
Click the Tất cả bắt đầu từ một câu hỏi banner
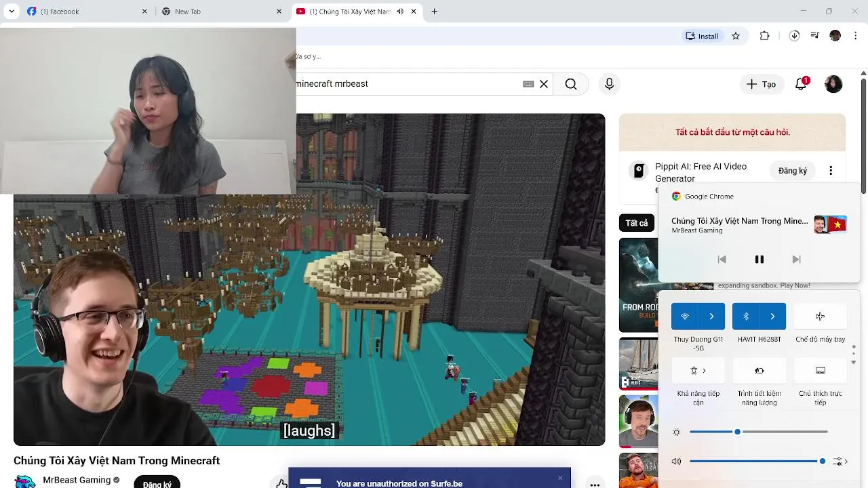(732, 132)
